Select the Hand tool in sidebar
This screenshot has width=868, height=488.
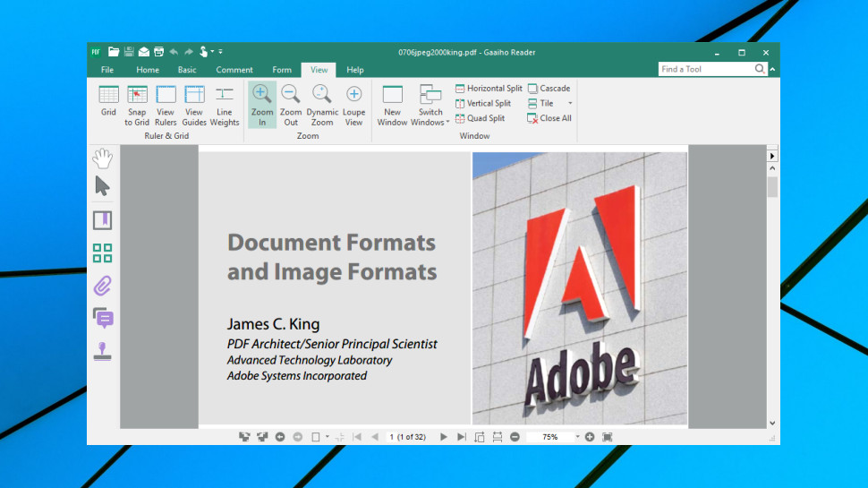point(102,159)
